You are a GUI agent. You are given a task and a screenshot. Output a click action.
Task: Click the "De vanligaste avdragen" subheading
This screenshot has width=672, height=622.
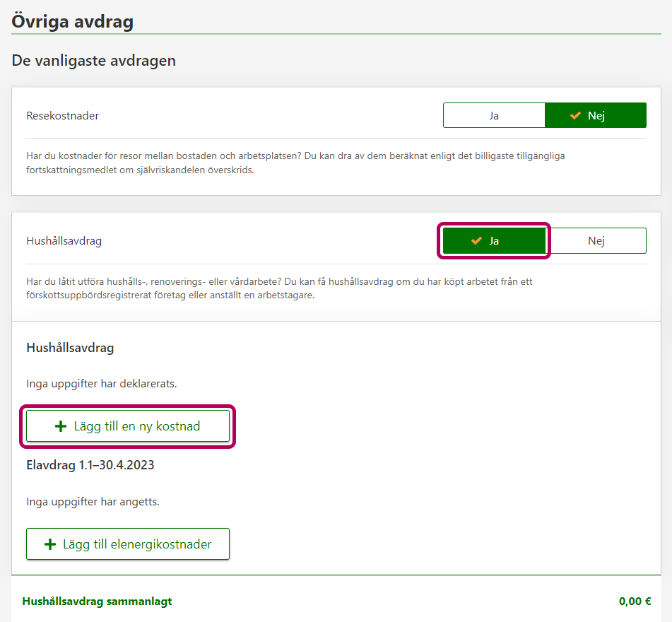94,61
